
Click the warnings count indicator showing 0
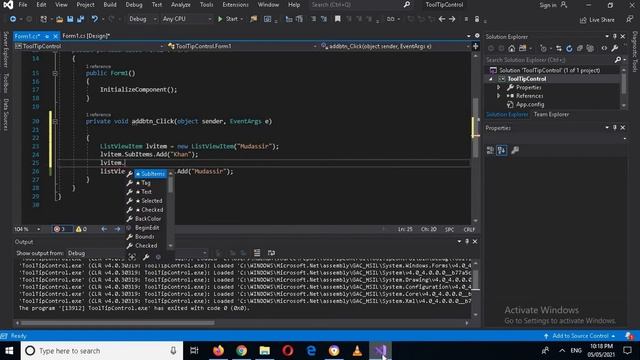point(82,229)
